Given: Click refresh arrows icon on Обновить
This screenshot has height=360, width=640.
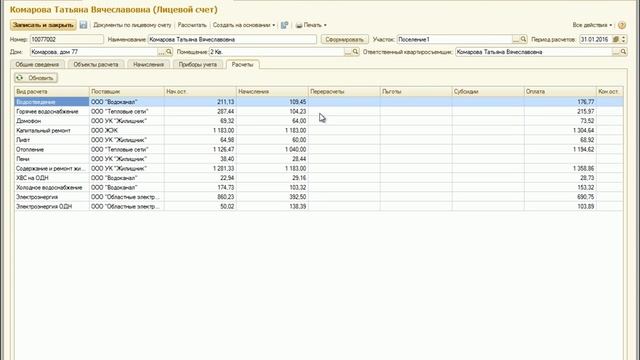Looking at the screenshot, I should click(20, 78).
